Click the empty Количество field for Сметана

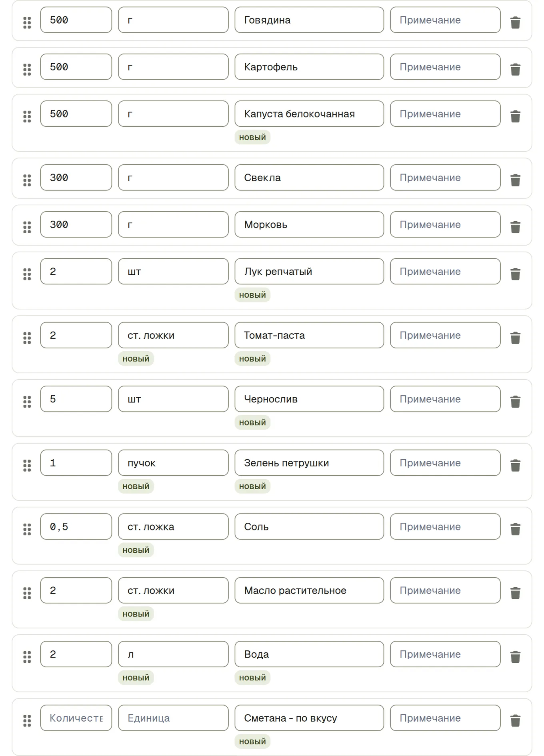[76, 718]
